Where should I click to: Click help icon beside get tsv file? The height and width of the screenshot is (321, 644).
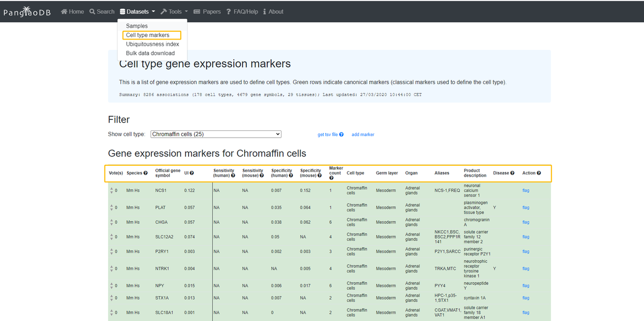click(x=341, y=135)
